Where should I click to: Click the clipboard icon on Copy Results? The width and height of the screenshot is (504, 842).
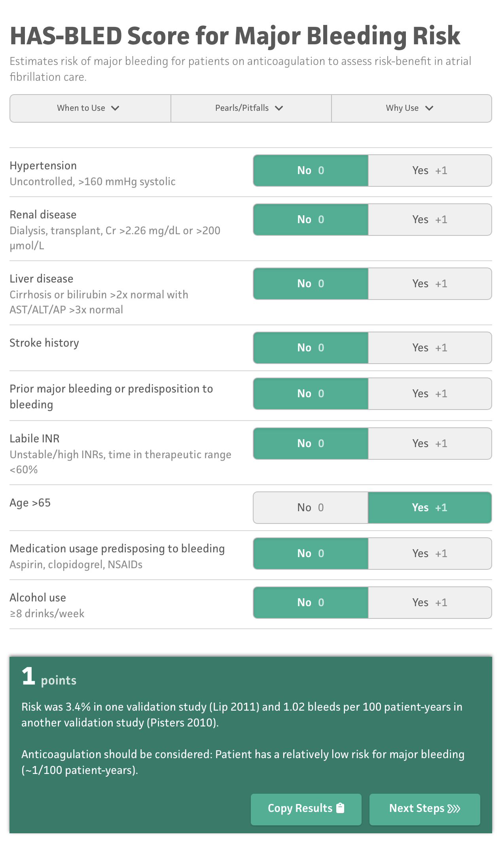click(x=340, y=808)
